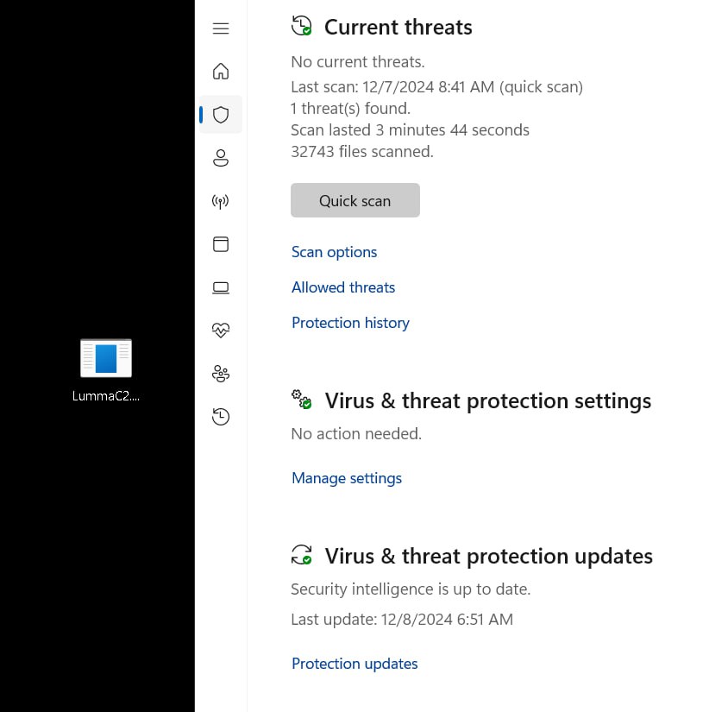
Task: Open Protection history clock icon in sidebar
Action: pos(221,418)
